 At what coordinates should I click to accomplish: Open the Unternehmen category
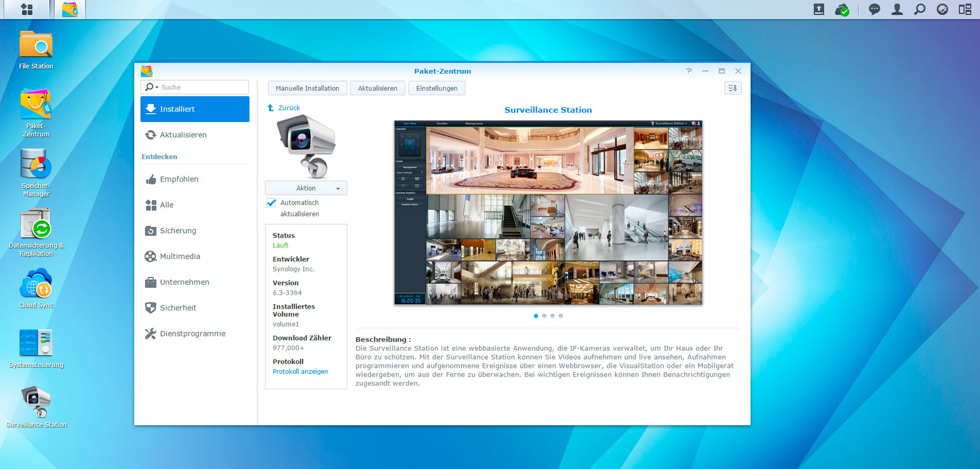tap(195, 282)
